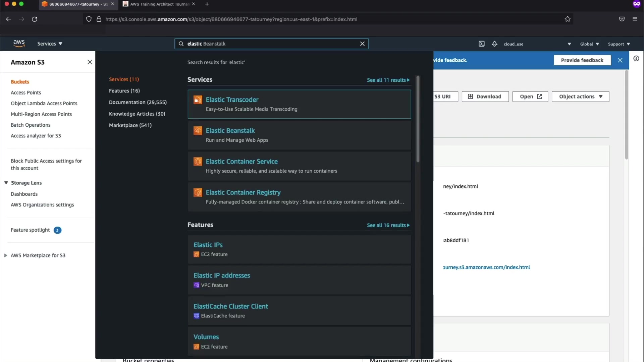
Task: Expand AWS Marketplace for S3 section
Action: click(x=6, y=255)
